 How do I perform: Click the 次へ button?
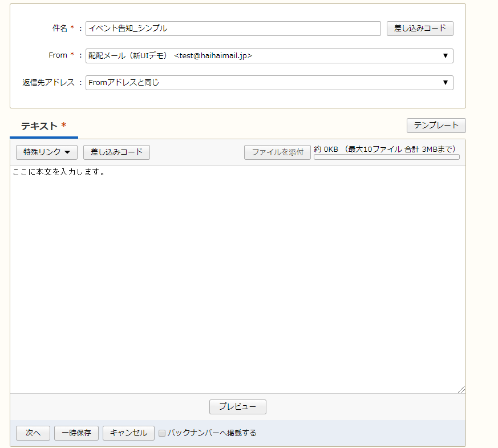[x=33, y=433]
